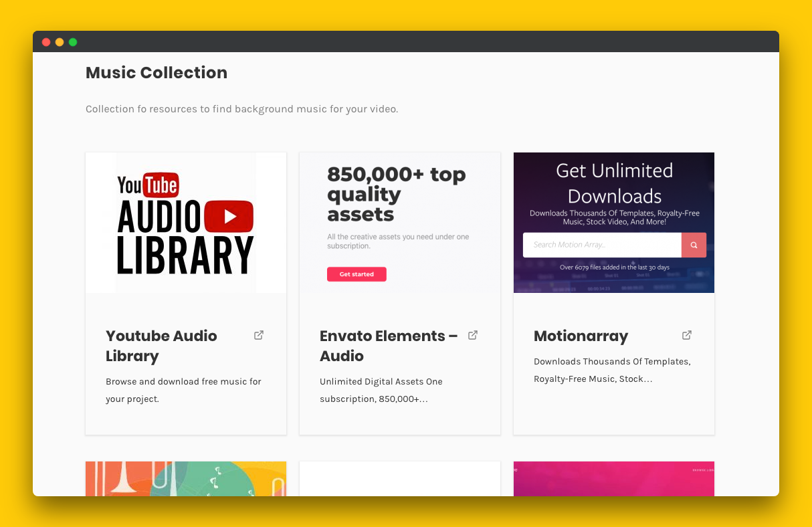Open the Envato Elements – Audio title link
Image resolution: width=812 pixels, height=527 pixels.
389,346
